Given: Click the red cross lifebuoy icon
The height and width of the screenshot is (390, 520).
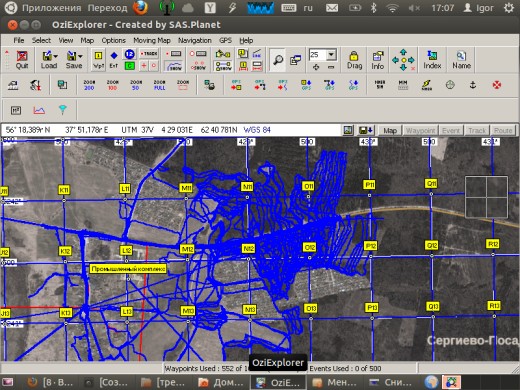Looking at the screenshot, I should tap(497, 85).
